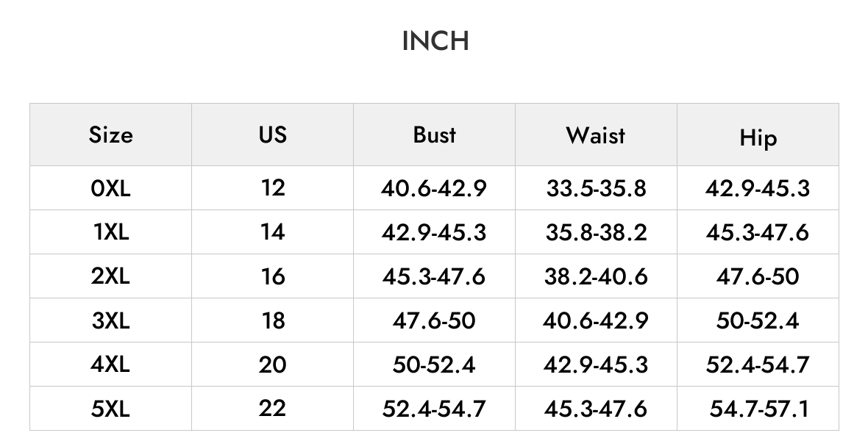
Task: Select the 0XL size cell
Action: (x=111, y=188)
